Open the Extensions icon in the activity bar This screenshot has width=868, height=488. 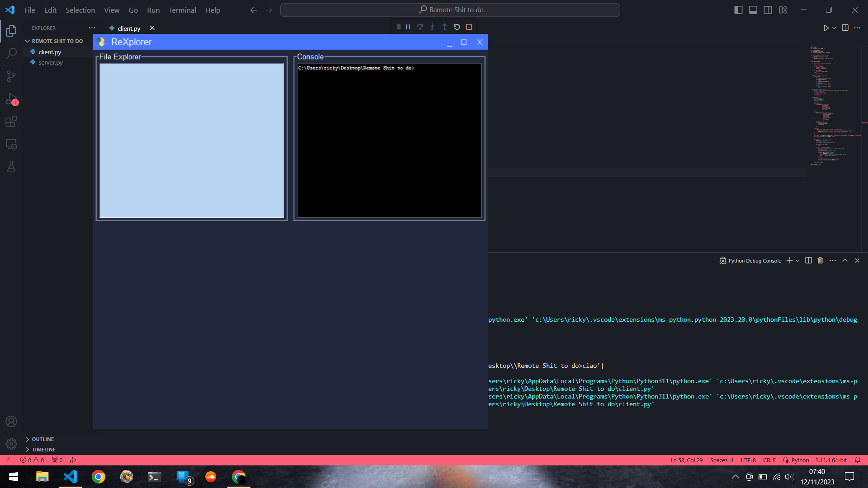pyautogui.click(x=11, y=121)
